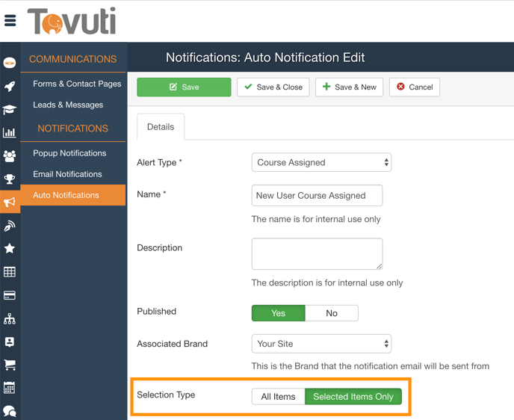Viewport: 514px width, 420px height.
Task: Click the trophy icon in sidebar
Action: point(10,179)
